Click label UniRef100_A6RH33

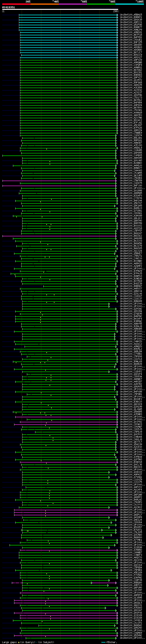(x=131, y=263)
